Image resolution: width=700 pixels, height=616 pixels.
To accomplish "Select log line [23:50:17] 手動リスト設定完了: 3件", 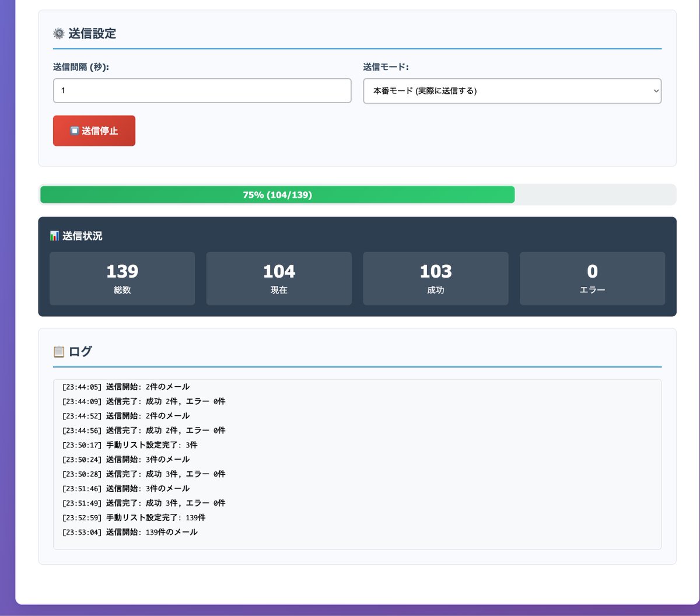I will pos(129,445).
